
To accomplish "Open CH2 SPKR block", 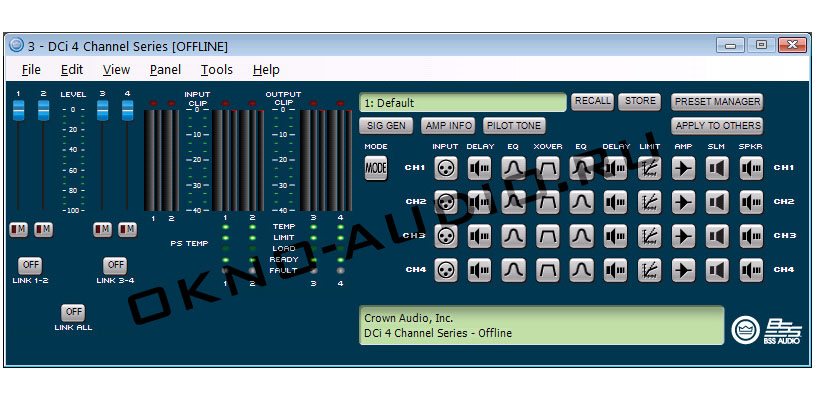I will (x=752, y=202).
